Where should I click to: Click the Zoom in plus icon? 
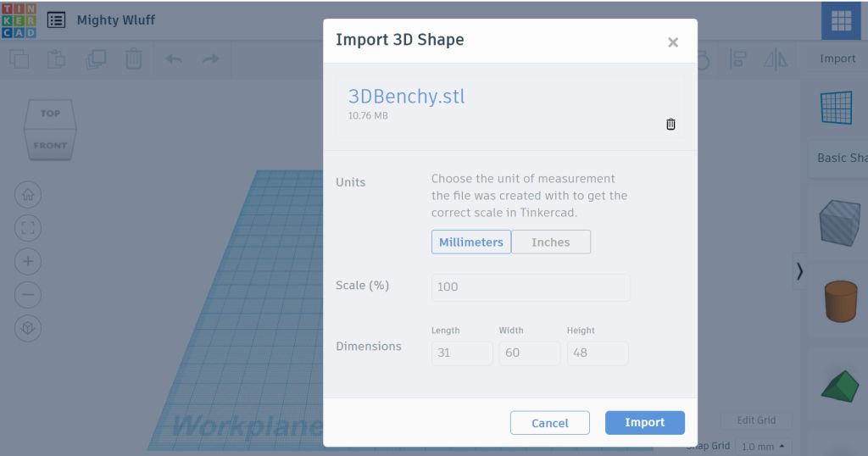(28, 261)
